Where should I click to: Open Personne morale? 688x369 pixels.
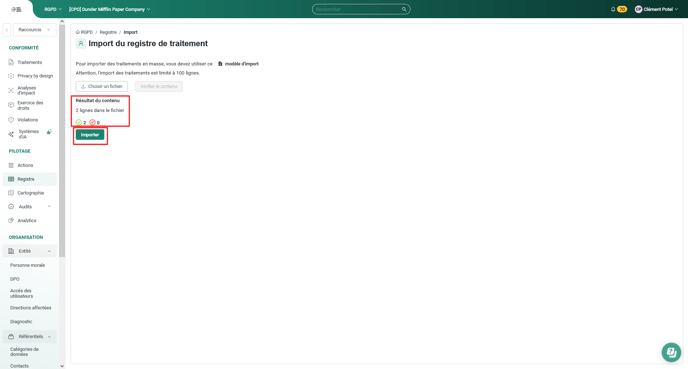[28, 265]
